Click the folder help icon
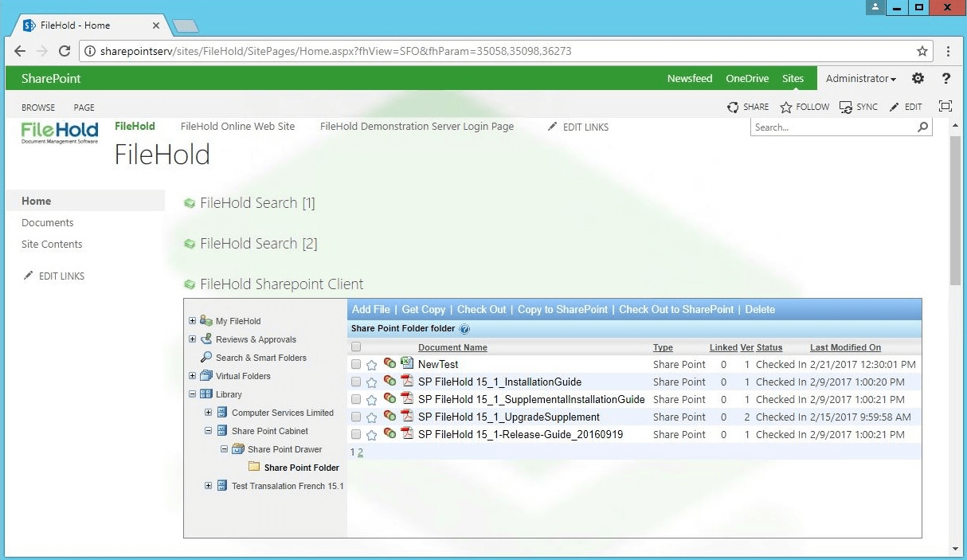967x560 pixels. tap(464, 328)
